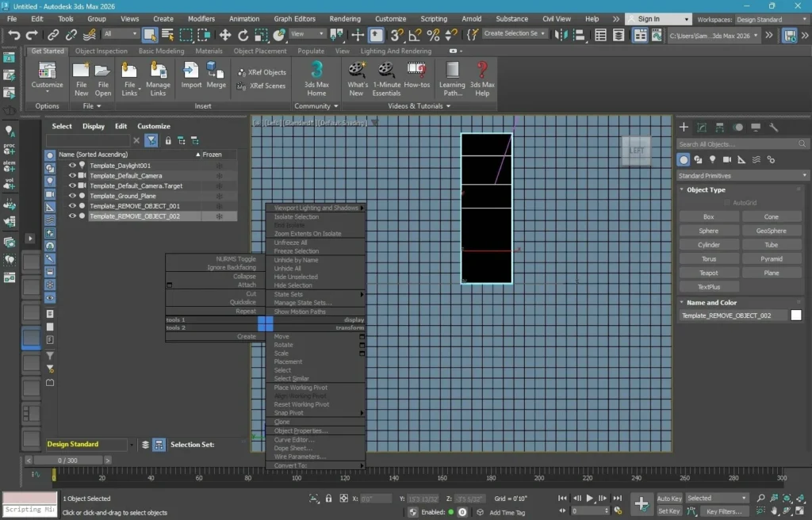Select the Select and Move tool
This screenshot has width=812, height=520.
tap(224, 35)
